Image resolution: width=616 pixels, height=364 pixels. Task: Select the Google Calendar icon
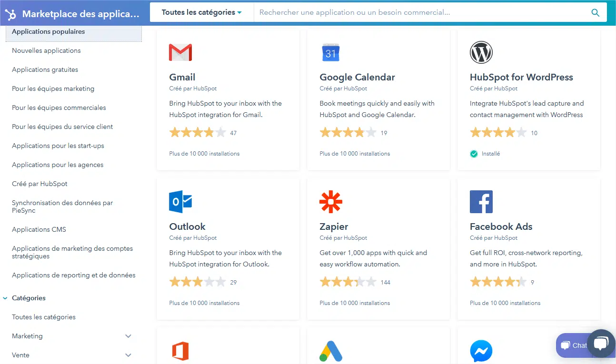coord(330,53)
